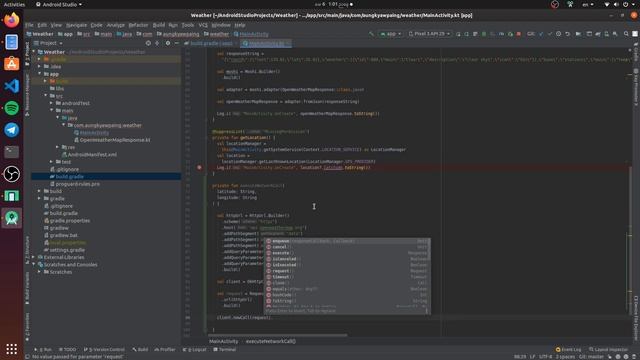This screenshot has width=640, height=360.
Task: Choose execute() from the autocomplete popup
Action: coord(347,253)
